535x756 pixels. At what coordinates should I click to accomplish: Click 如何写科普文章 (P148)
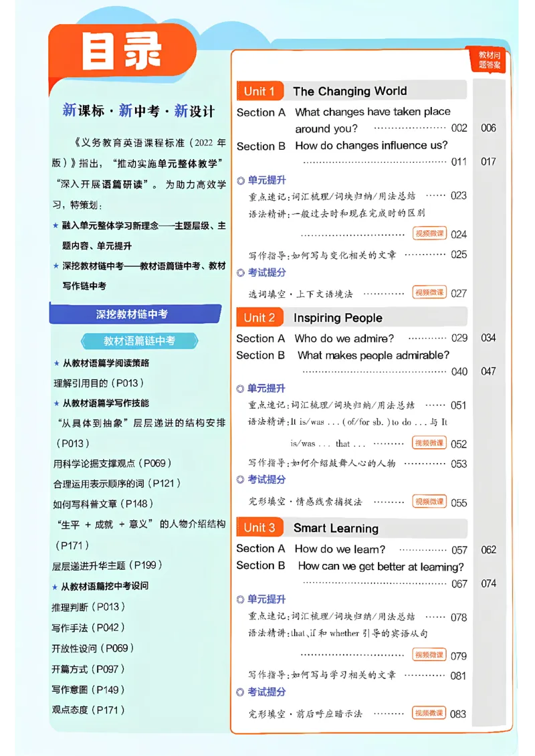(103, 504)
